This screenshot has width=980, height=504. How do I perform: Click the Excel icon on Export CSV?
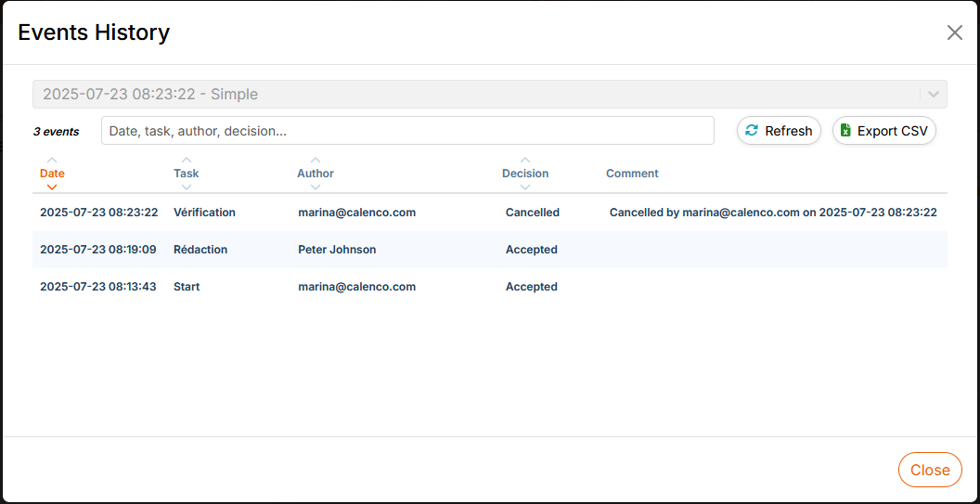tap(845, 131)
